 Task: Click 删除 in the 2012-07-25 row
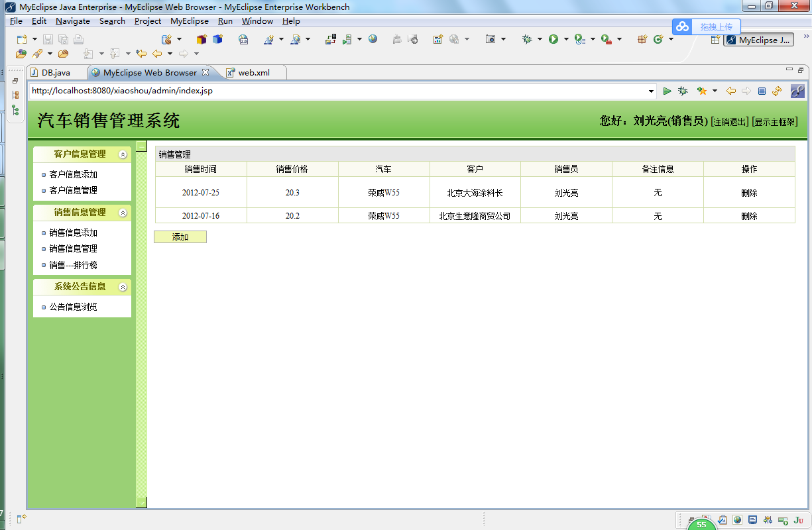click(x=749, y=193)
